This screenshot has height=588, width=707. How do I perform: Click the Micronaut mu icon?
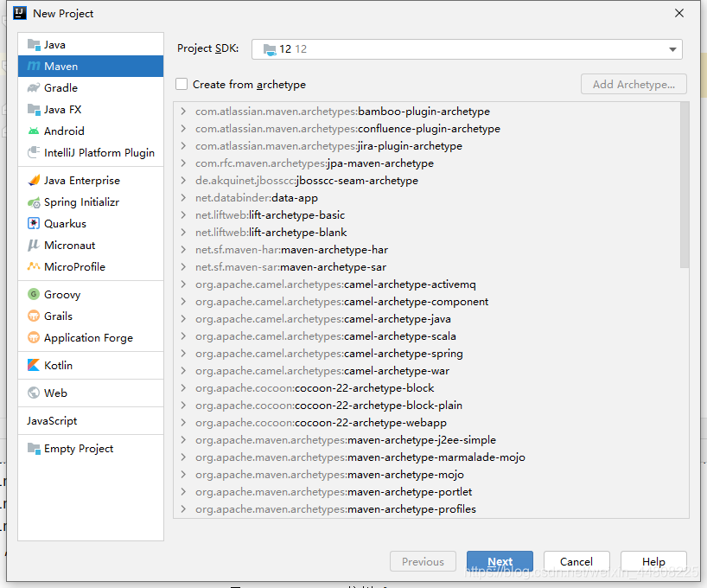pos(34,245)
